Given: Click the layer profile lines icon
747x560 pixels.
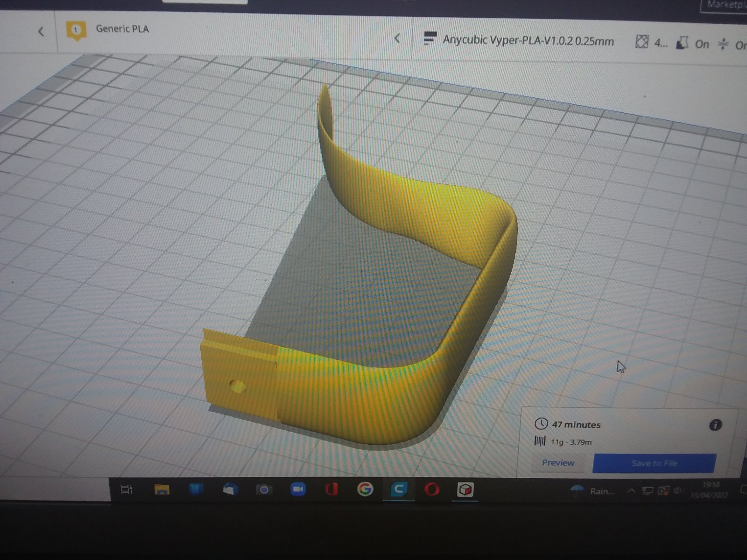Looking at the screenshot, I should coord(430,39).
